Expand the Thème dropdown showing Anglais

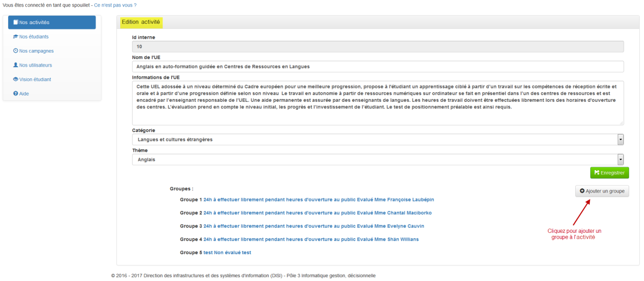point(377,159)
